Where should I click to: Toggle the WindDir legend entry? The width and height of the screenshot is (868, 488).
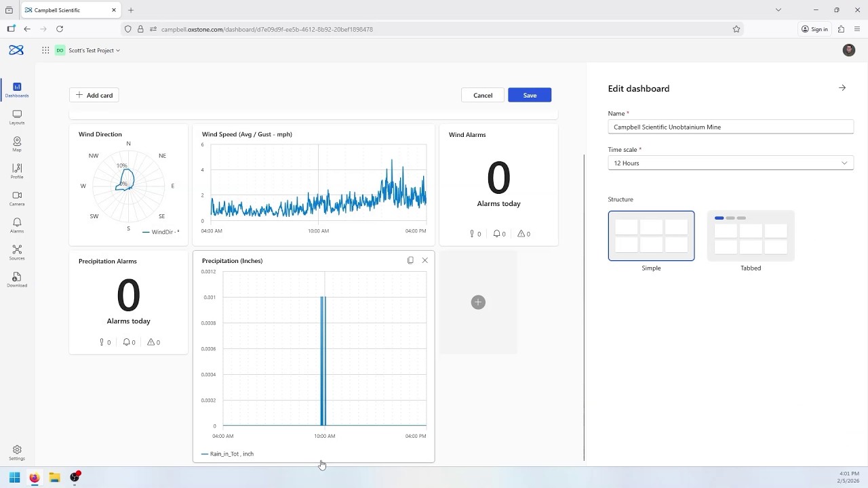[x=161, y=232]
